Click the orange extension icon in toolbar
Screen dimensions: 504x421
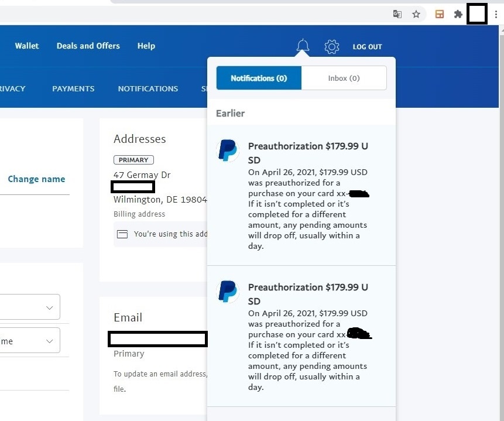coord(440,14)
